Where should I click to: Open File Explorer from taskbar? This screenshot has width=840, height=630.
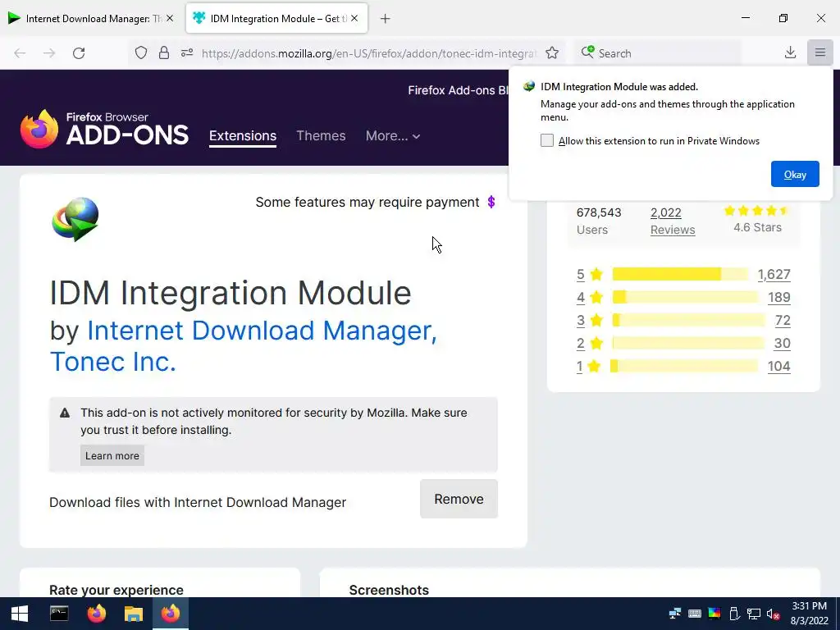134,614
